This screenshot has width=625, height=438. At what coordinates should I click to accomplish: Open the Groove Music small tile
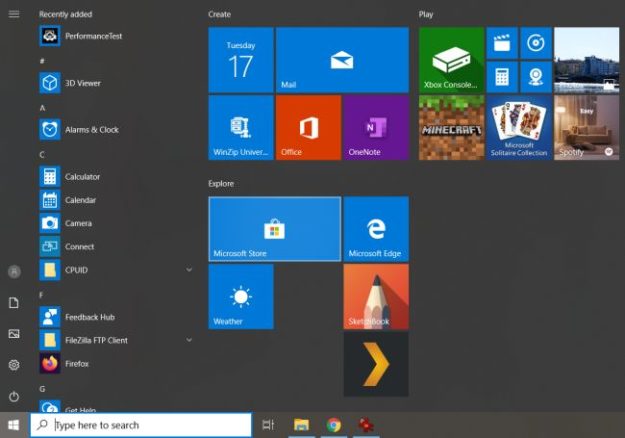[x=536, y=43]
